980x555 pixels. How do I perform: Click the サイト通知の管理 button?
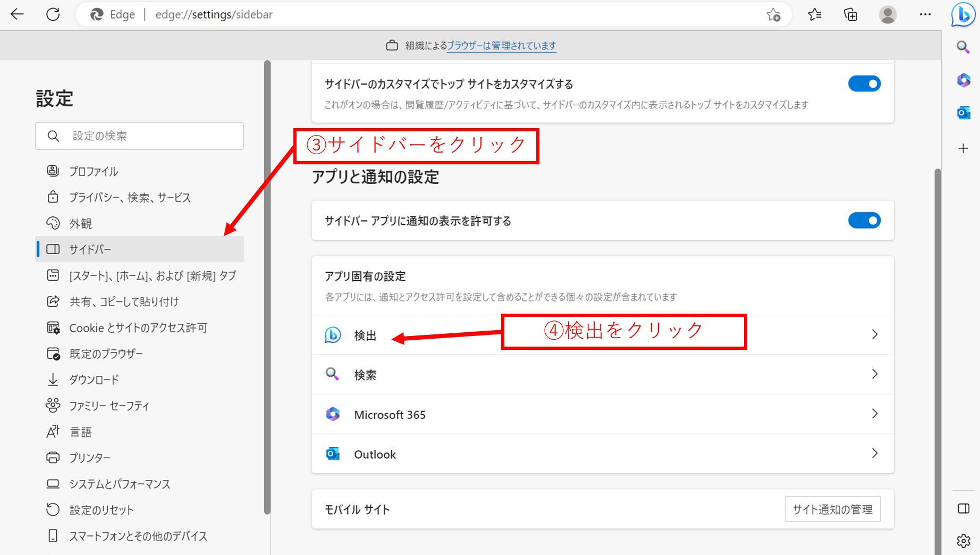coord(832,509)
